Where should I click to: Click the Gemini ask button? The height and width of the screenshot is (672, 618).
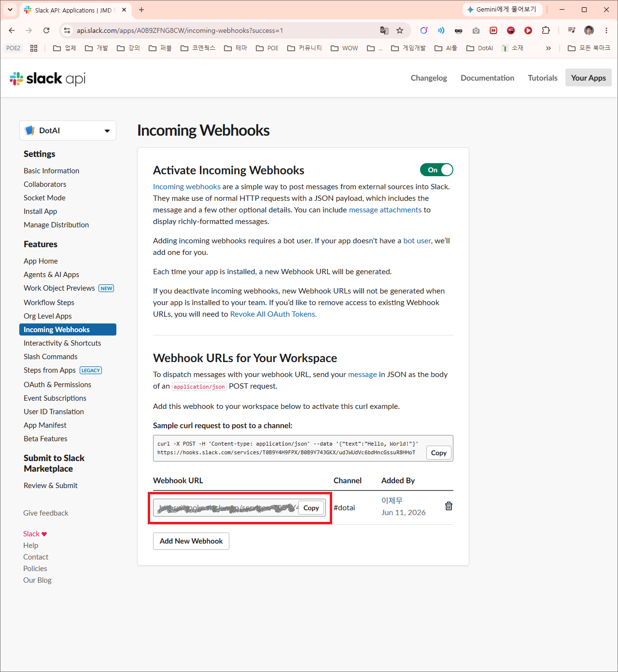tap(503, 10)
